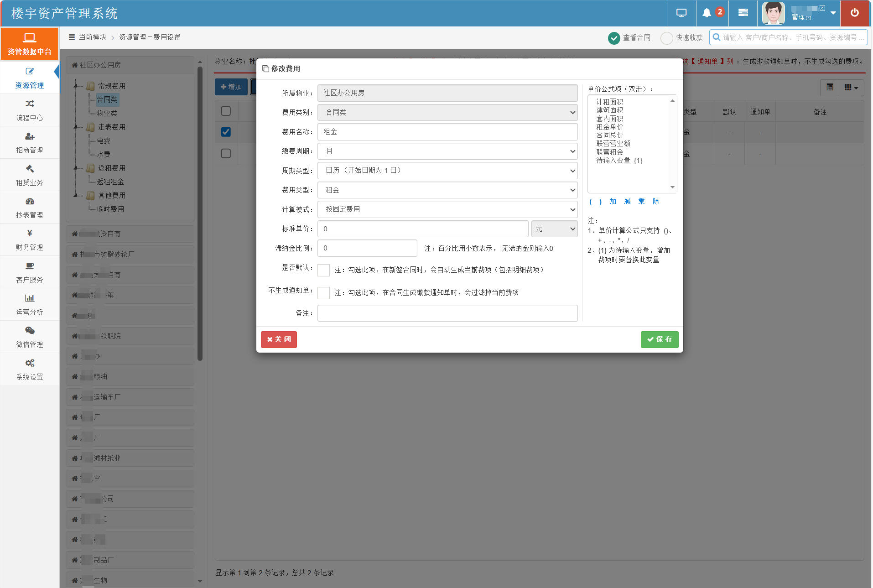Collapse the 其他费用 tree folder

pyautogui.click(x=76, y=195)
